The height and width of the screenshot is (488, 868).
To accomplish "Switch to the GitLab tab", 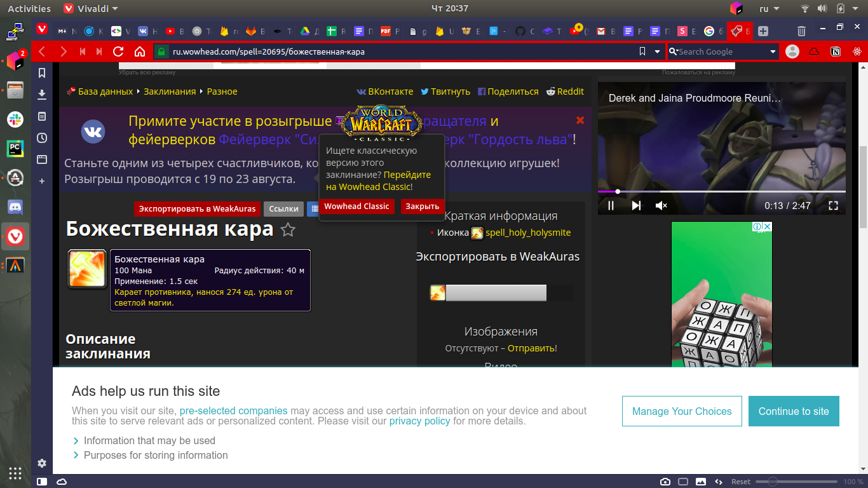I will tap(255, 30).
